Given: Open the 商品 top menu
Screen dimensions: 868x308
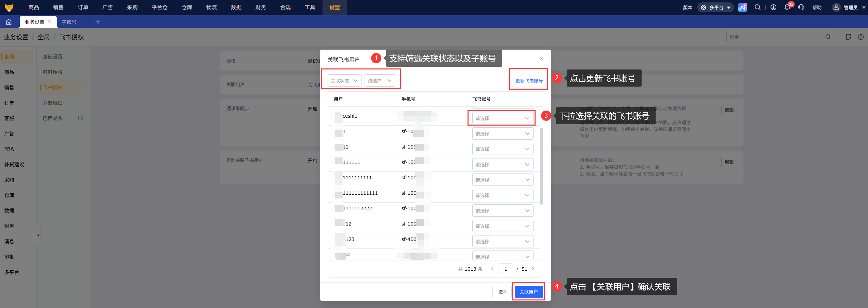Looking at the screenshot, I should [34, 7].
